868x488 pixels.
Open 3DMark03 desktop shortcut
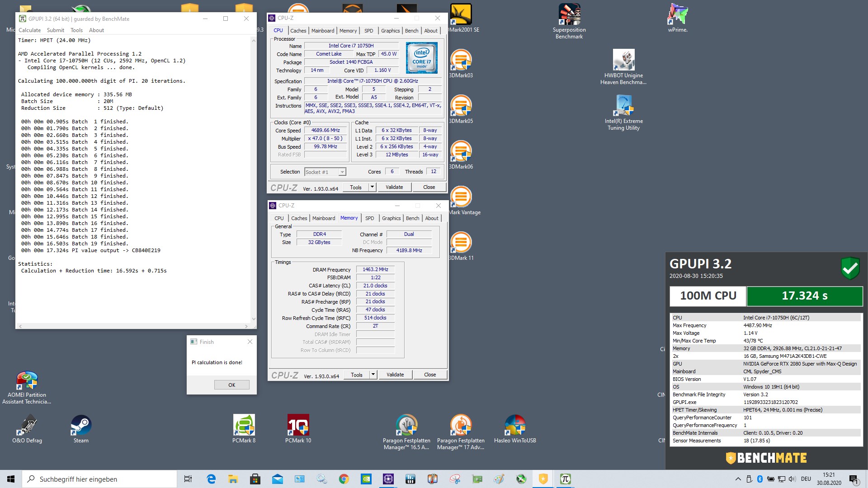click(x=461, y=64)
